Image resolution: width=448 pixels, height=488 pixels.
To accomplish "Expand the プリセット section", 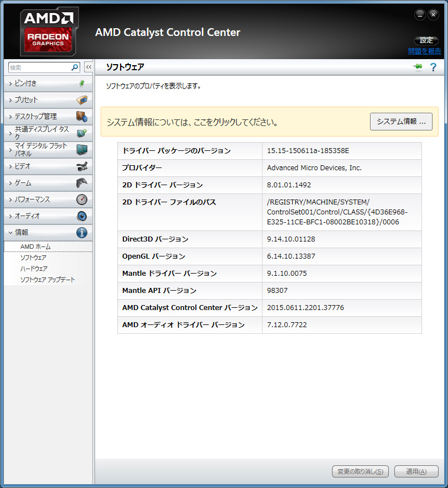I will (48, 100).
